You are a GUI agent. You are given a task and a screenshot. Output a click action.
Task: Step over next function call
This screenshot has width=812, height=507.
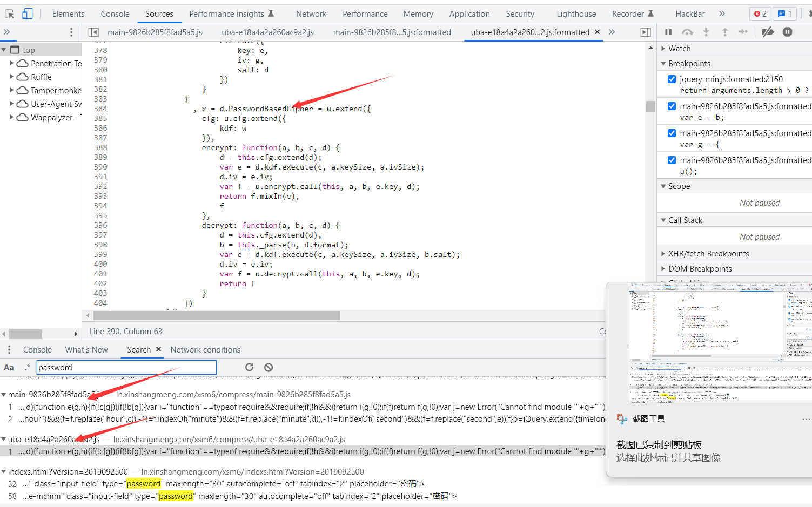coord(687,32)
